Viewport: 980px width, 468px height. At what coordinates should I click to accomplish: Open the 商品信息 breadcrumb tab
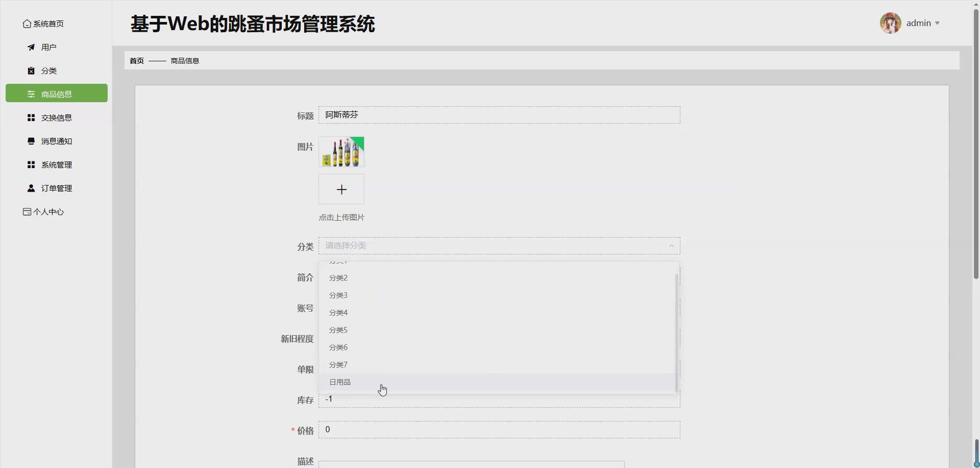point(184,60)
